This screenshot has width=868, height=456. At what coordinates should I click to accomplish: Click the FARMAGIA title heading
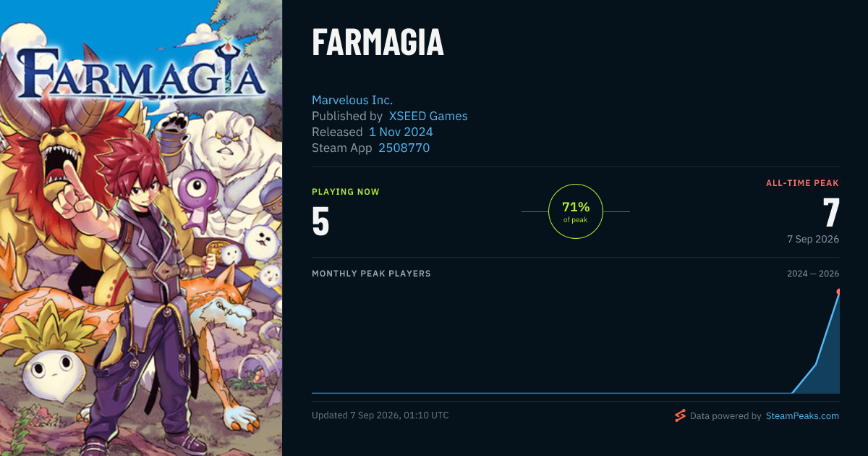click(x=378, y=43)
